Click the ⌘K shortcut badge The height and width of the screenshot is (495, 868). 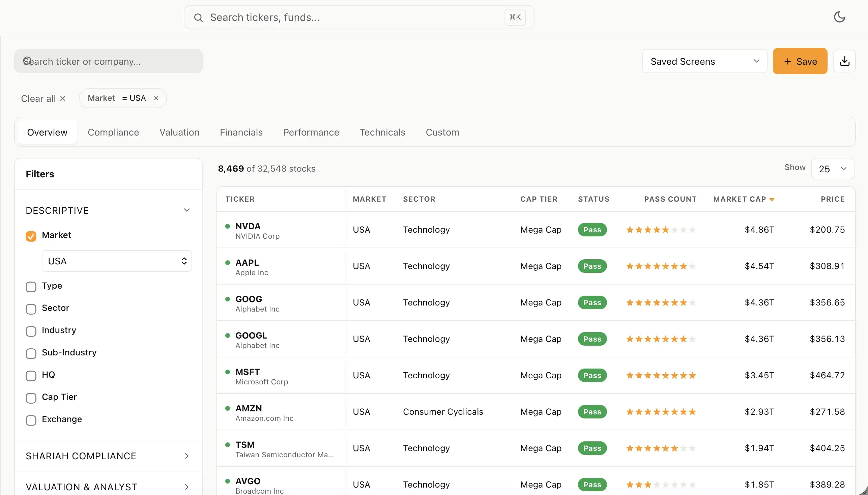515,17
